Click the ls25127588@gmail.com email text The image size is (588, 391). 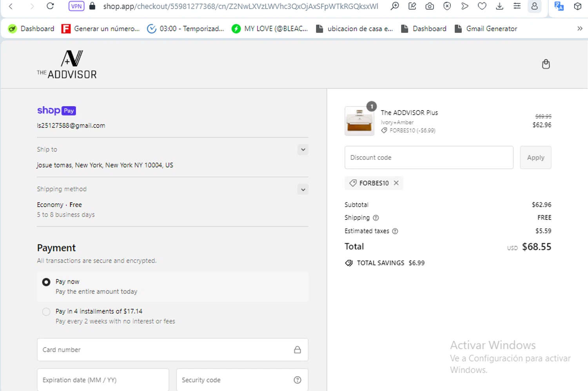(71, 126)
